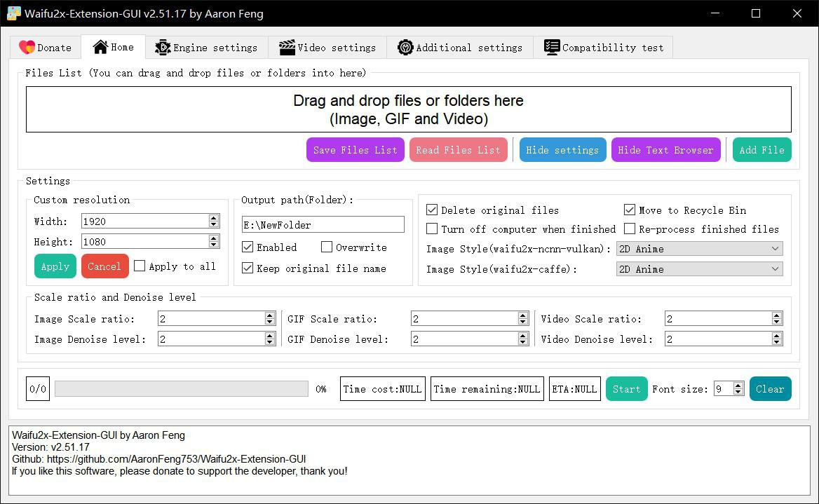Click the progress bar showing 0%
Screen dimensions: 819x504
[181, 388]
